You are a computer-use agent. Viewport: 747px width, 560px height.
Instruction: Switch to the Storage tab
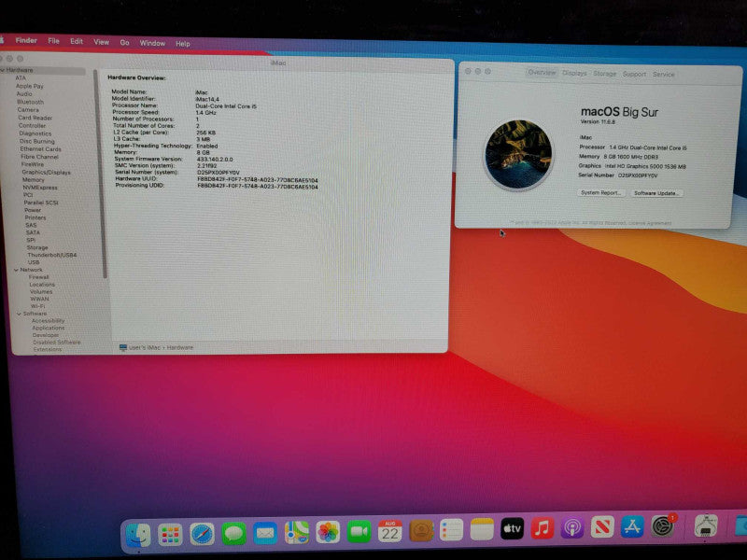coord(605,74)
